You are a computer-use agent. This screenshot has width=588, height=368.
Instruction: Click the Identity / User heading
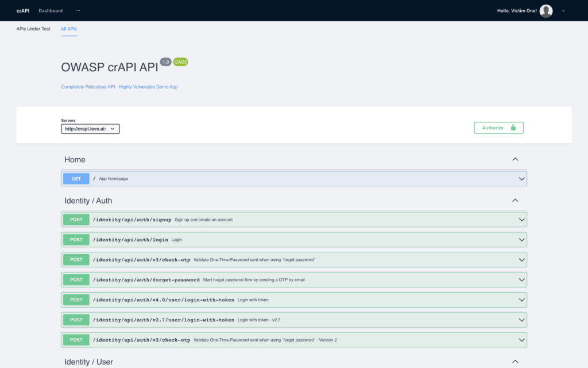coord(88,362)
